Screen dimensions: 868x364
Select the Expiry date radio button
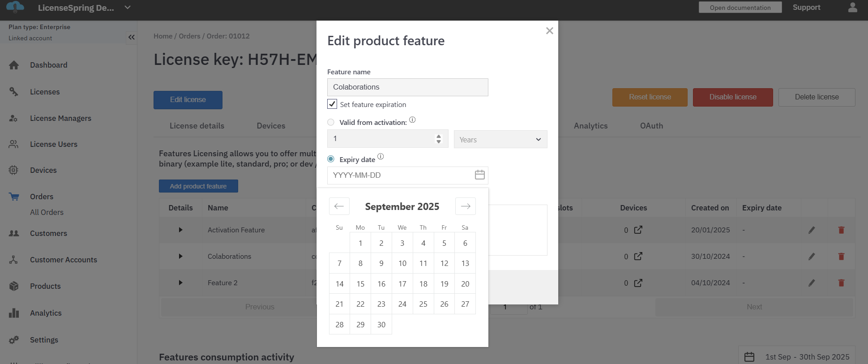coord(331,159)
